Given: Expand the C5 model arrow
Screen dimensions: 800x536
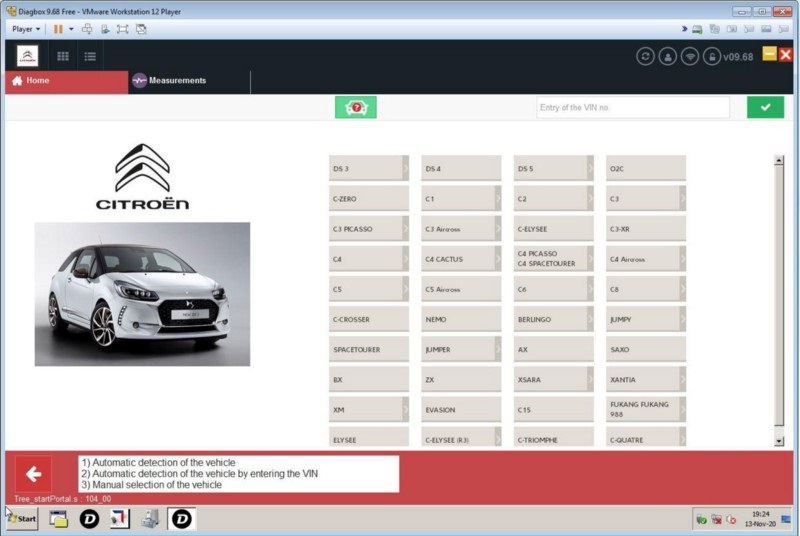Looking at the screenshot, I should [406, 289].
